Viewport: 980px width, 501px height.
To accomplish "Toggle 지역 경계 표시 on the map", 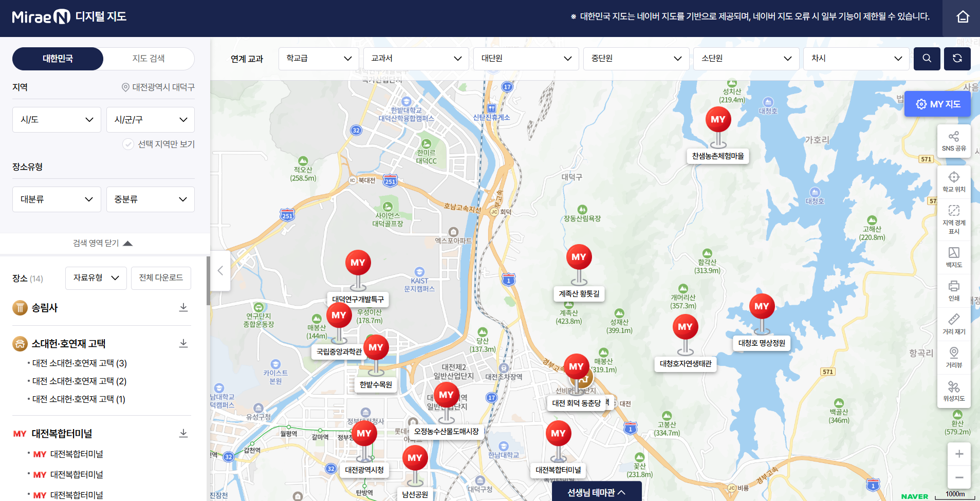I will pos(954,219).
